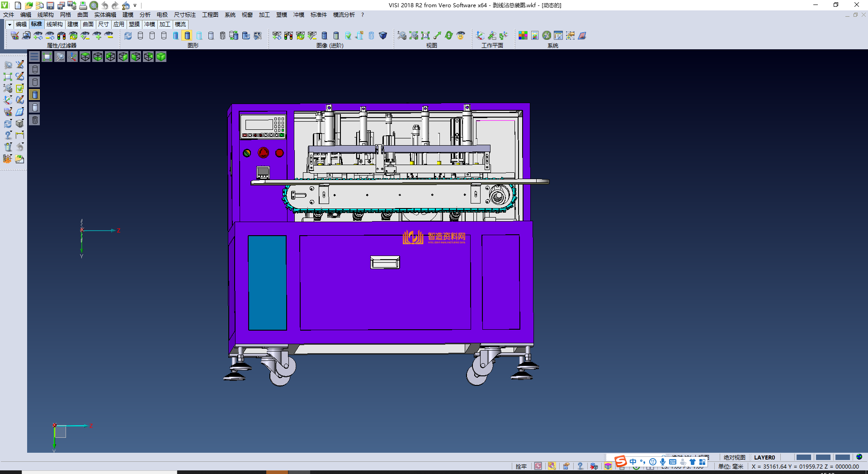
Task: Open the layer list button in viewport
Action: pyautogui.click(x=34, y=57)
